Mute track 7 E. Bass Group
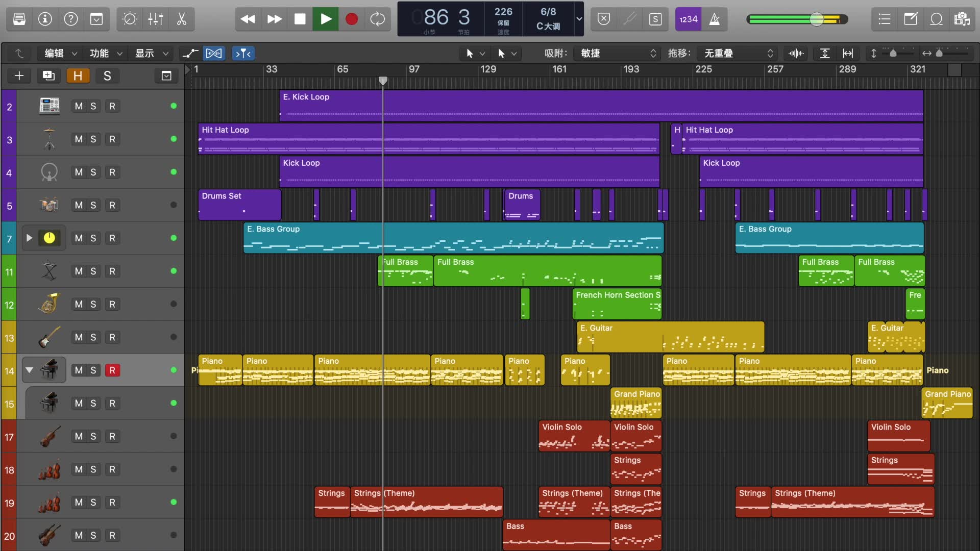This screenshot has width=980, height=551. point(78,237)
